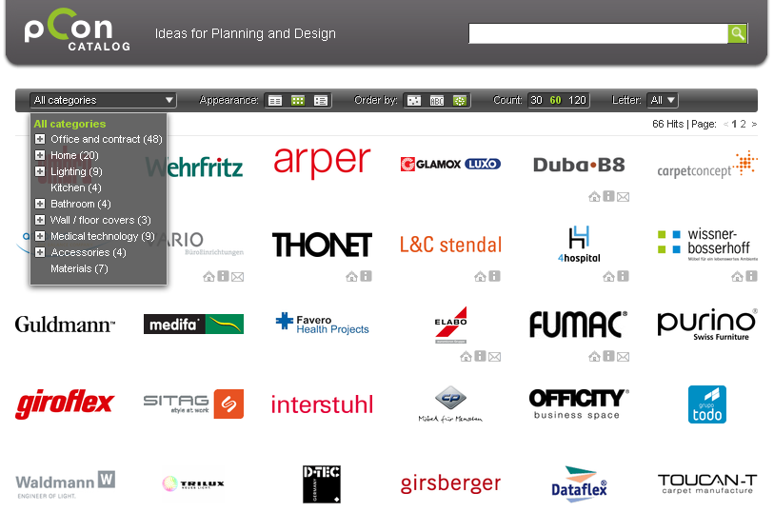This screenshot has height=532, width=774.
Task: Switch appearance to logo grid view
Action: click(298, 101)
